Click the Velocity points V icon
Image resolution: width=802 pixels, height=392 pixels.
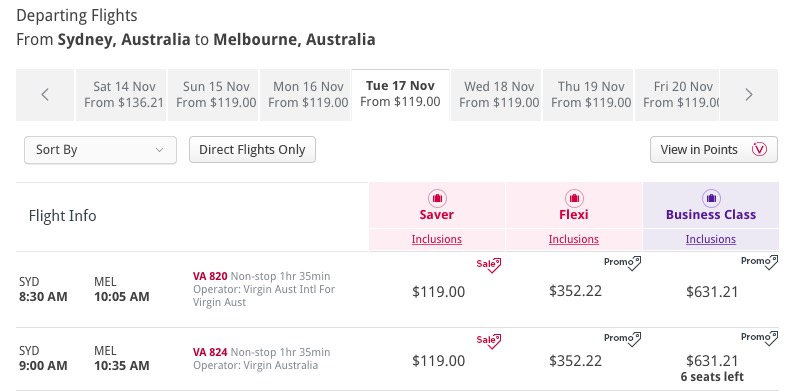760,149
